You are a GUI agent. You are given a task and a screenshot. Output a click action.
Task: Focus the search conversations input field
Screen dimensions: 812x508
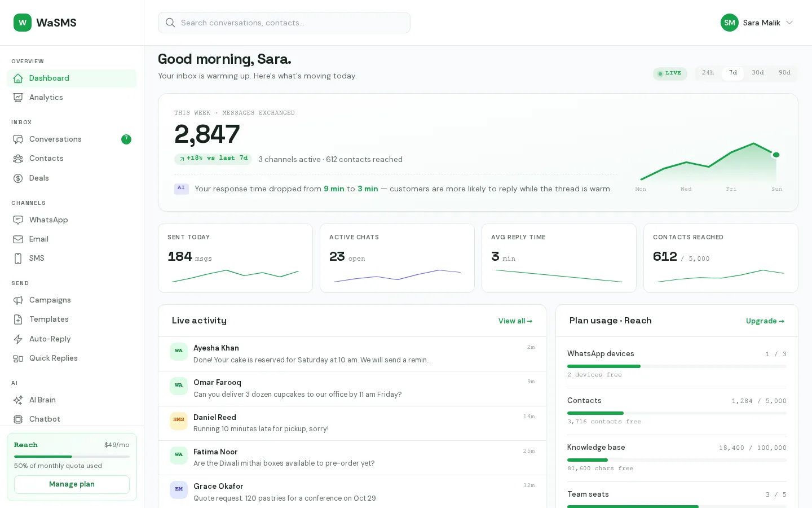point(284,23)
